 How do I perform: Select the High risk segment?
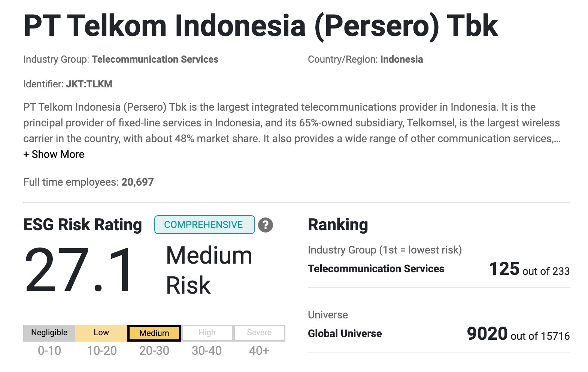click(207, 333)
